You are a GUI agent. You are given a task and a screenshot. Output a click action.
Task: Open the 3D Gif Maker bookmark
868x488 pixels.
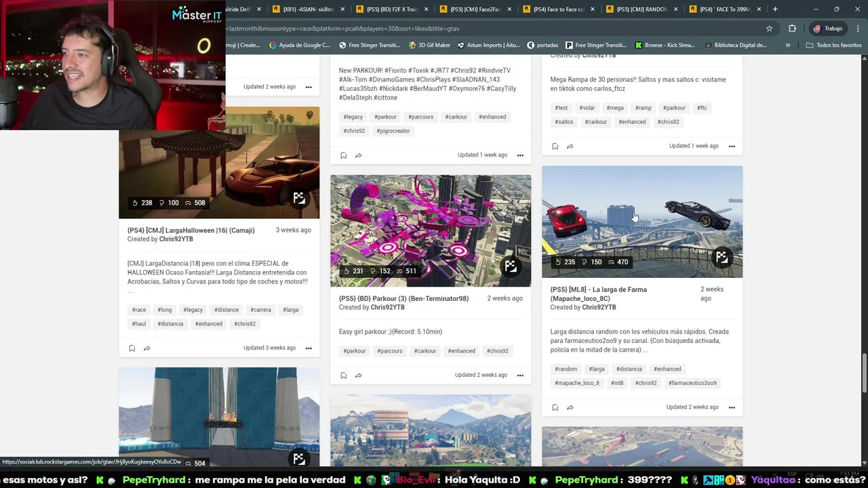[x=429, y=45]
